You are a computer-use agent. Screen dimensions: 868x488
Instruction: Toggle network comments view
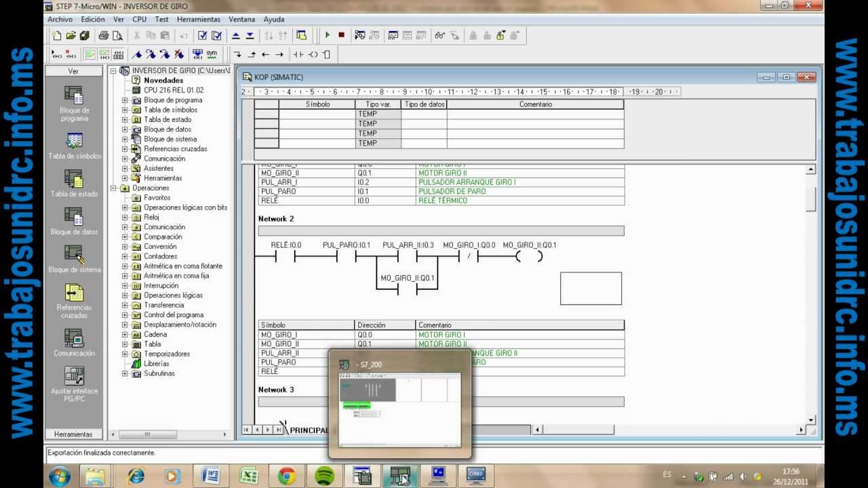pos(104,54)
